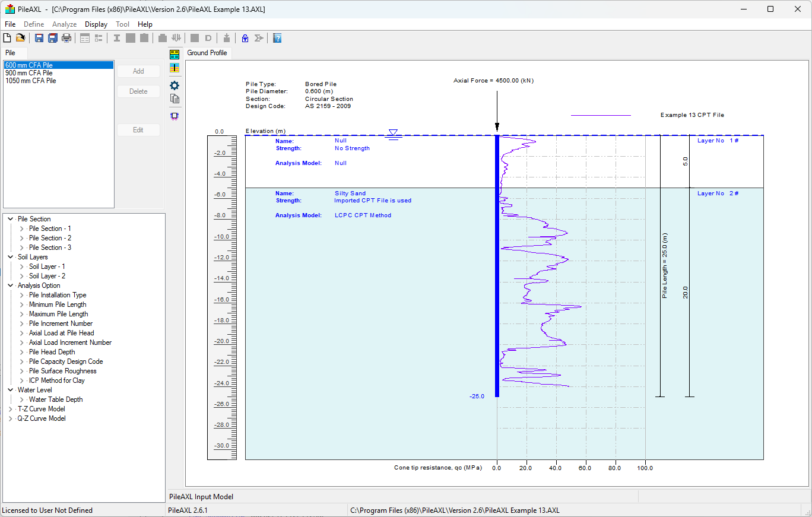Collapse the Water Level tree node
Screen dimensions: 812x517
pos(10,390)
